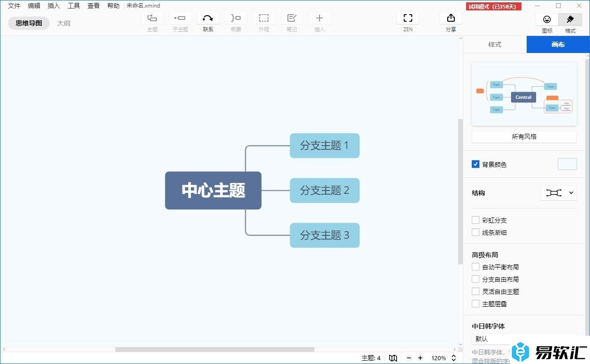Image resolution: width=590 pixels, height=364 pixels.
Task: Click the Boundary (外框) toolbar icon
Action: click(x=264, y=18)
